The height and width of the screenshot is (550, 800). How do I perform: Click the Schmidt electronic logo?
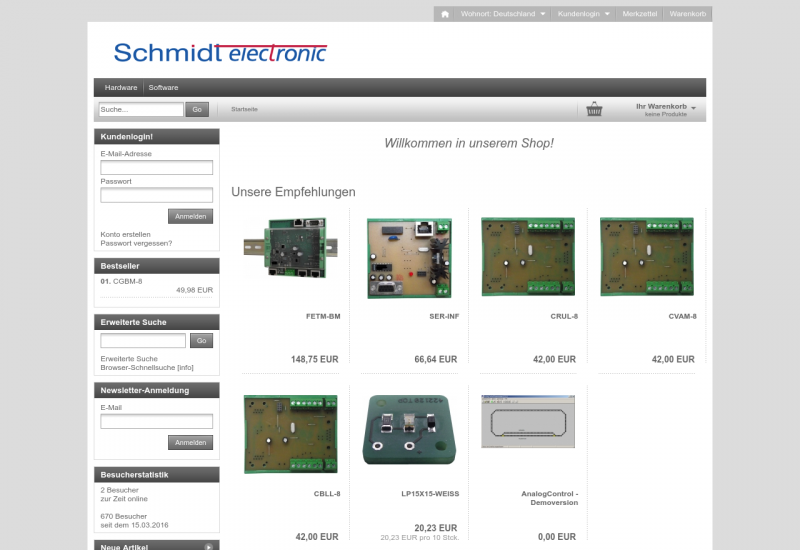(x=220, y=53)
